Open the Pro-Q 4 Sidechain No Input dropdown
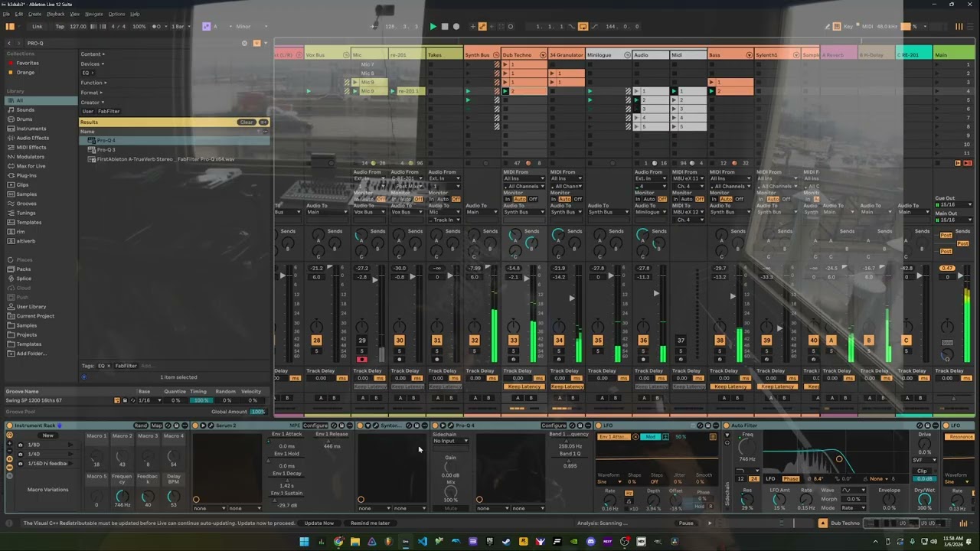Viewport: 980px width, 551px height. pos(450,441)
